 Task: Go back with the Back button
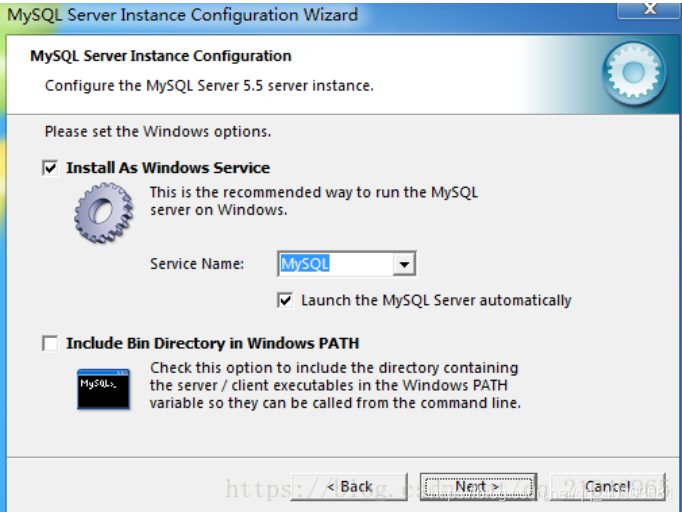[349, 486]
